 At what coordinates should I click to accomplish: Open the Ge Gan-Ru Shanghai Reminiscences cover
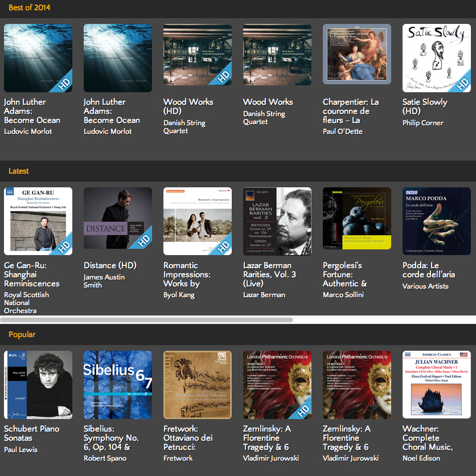point(38,221)
